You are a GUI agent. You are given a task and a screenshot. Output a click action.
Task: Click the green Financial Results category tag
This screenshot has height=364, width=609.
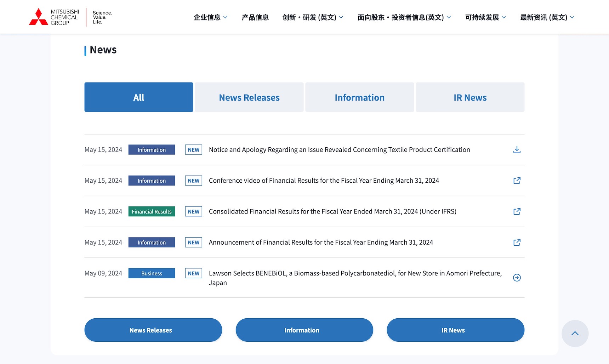(152, 211)
